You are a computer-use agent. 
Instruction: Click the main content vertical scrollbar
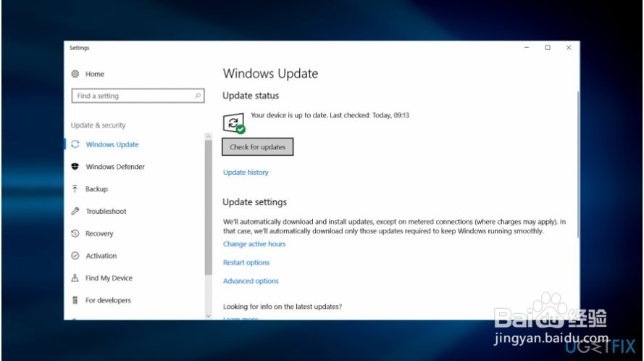[x=578, y=165]
